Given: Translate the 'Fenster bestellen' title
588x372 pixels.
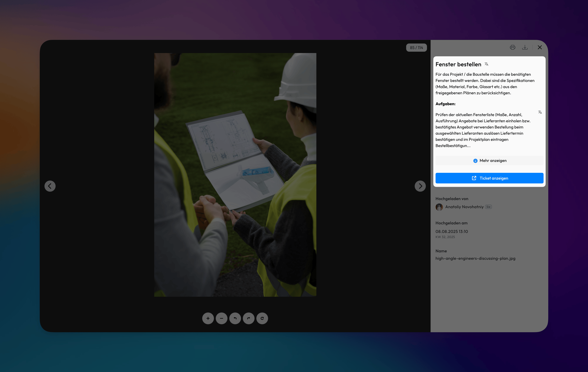Looking at the screenshot, I should 486,64.
